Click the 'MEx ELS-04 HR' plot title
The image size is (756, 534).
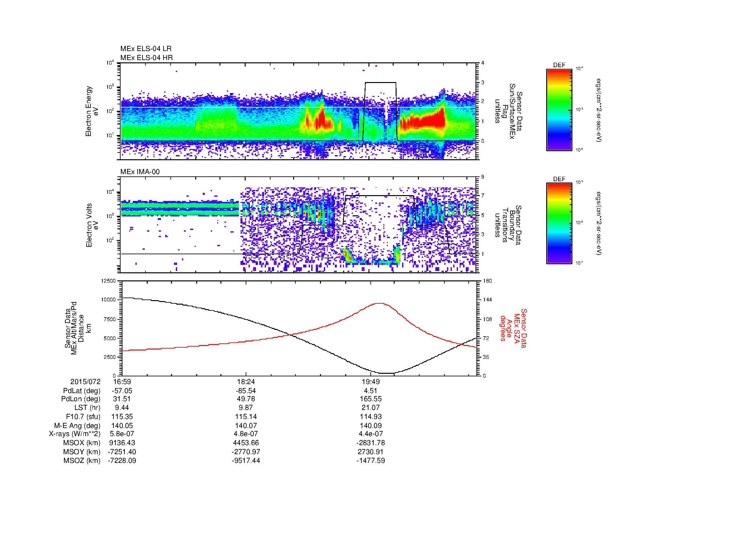click(146, 58)
